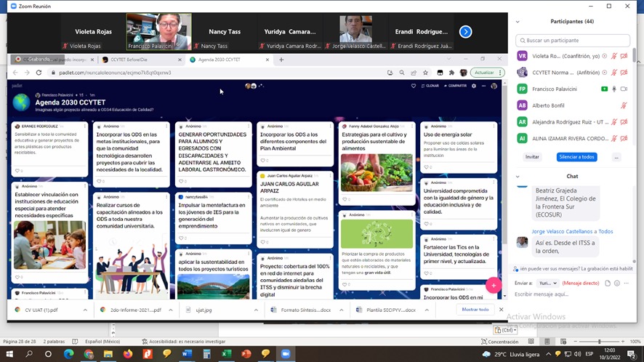
Task: Click the Buscar un participante search field
Action: pyautogui.click(x=573, y=40)
